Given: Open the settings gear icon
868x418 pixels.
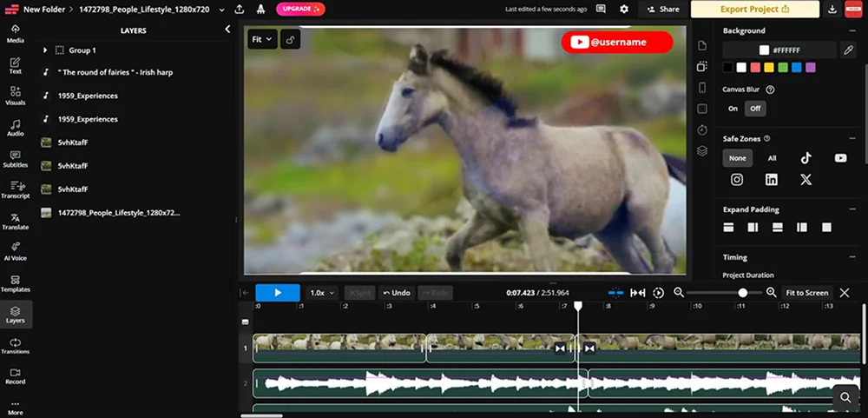Looking at the screenshot, I should pyautogui.click(x=624, y=9).
